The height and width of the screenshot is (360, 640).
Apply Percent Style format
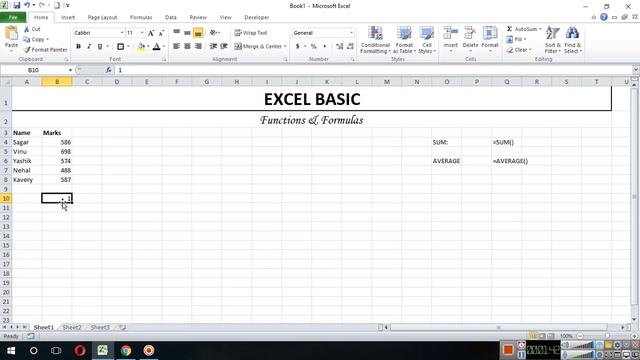pyautogui.click(x=313, y=47)
